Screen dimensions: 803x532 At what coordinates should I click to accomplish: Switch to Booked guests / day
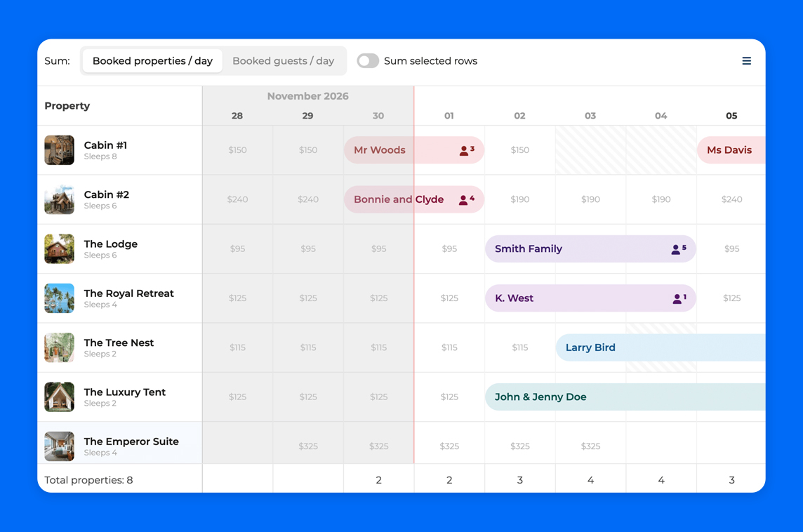point(283,61)
